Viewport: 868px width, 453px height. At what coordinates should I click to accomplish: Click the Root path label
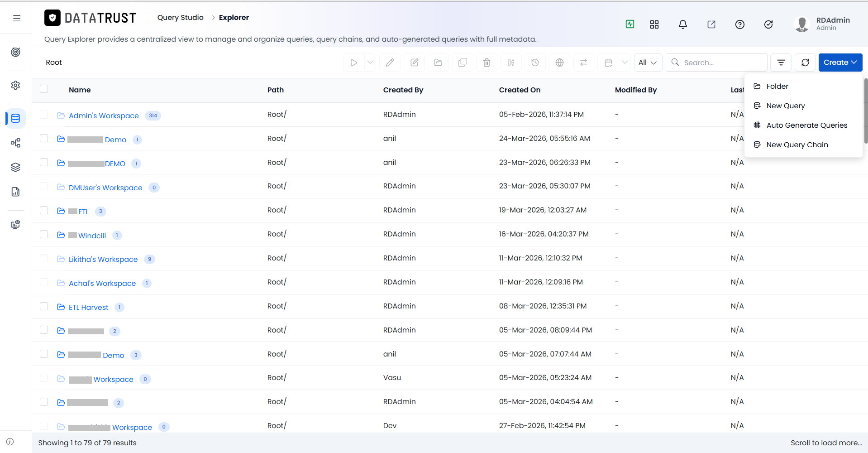tap(54, 62)
